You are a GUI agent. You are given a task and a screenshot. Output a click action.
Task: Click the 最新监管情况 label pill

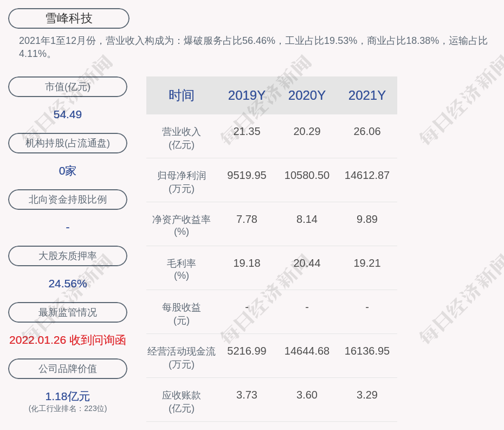[68, 312]
